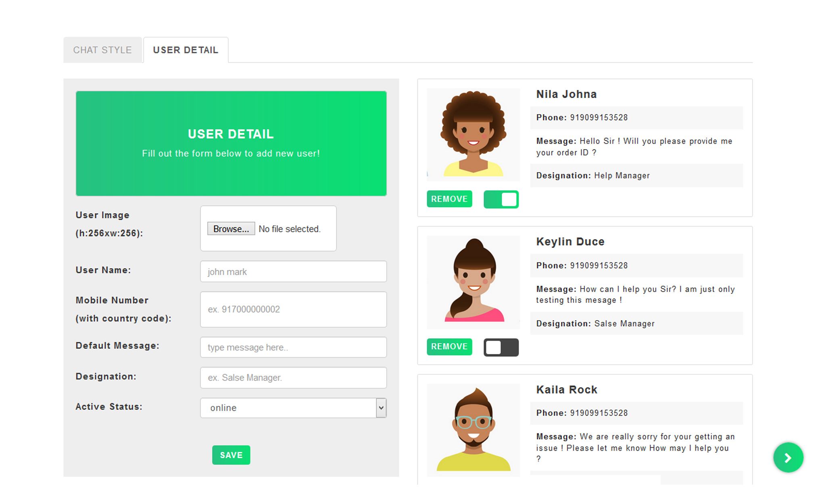Viewport: 826px width, 504px height.
Task: Click the Designation input field
Action: coord(293,377)
